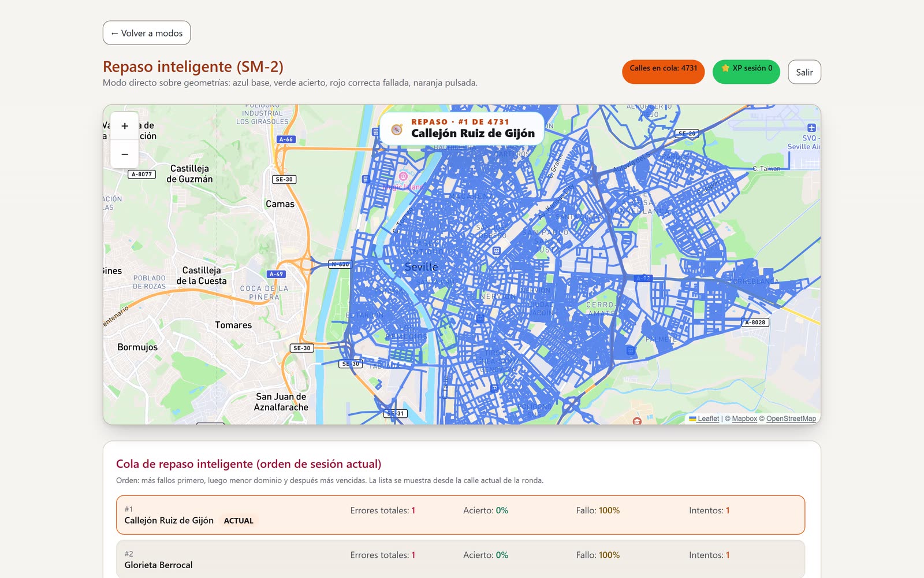Click the REPASO #1 DE 4731 label
The height and width of the screenshot is (578, 924).
pyautogui.click(x=460, y=122)
